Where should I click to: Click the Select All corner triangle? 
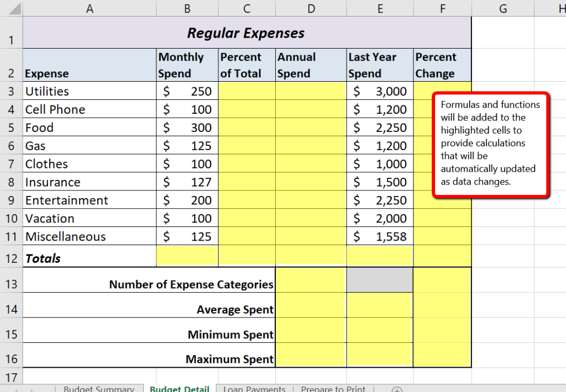coord(11,8)
